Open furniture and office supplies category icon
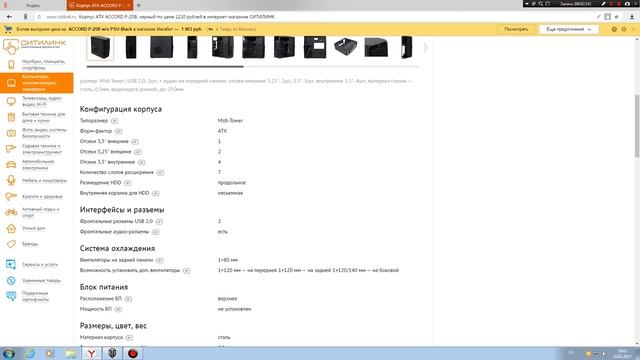 coord(11,180)
